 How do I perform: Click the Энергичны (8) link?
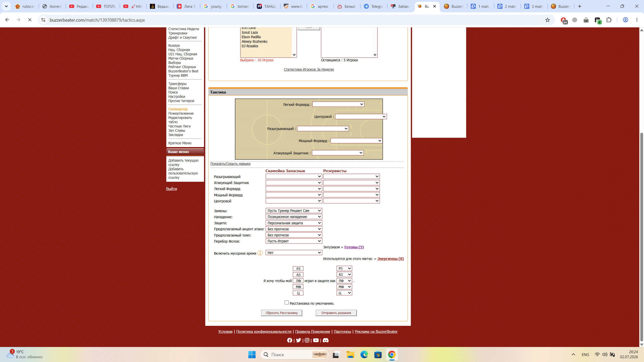(390, 259)
